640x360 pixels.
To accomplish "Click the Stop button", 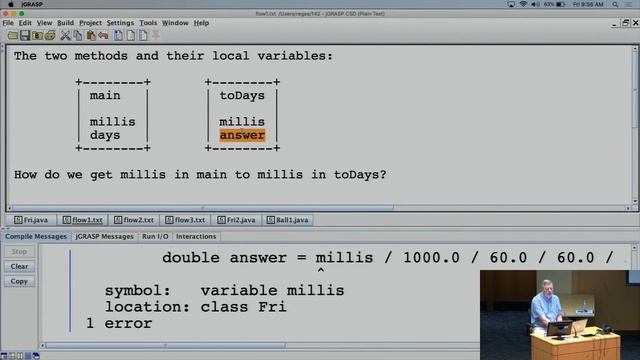I will pos(19,252).
